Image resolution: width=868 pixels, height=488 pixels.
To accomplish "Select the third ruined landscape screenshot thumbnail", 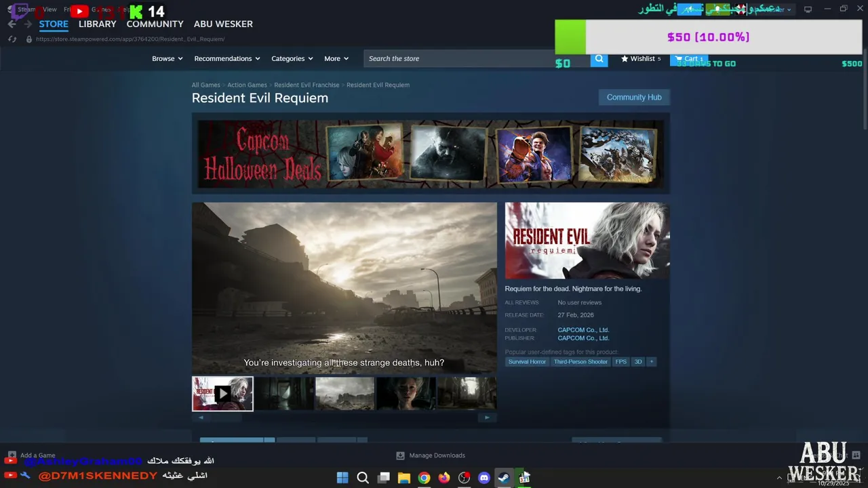I will click(345, 394).
